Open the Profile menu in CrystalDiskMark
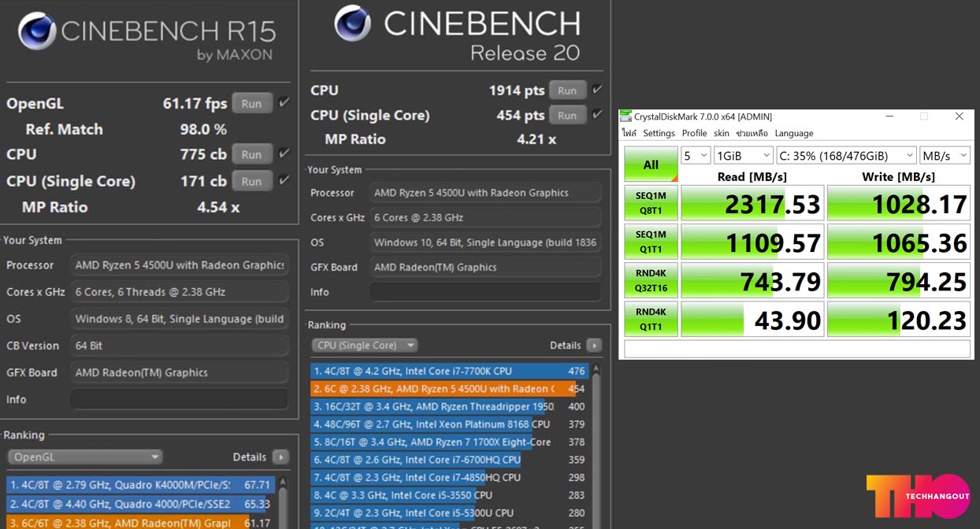Viewport: 980px width, 529px height. point(694,133)
